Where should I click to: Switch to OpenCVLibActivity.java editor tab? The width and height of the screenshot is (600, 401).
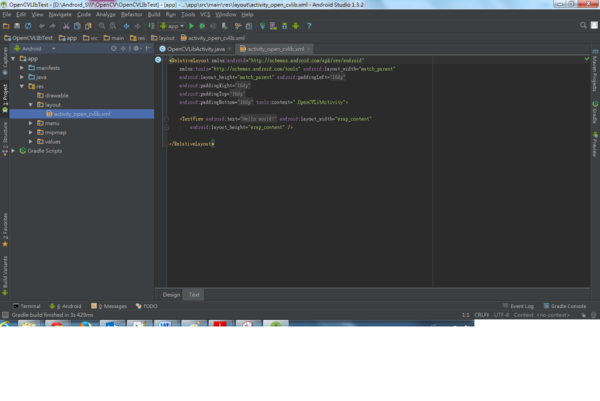[196, 48]
